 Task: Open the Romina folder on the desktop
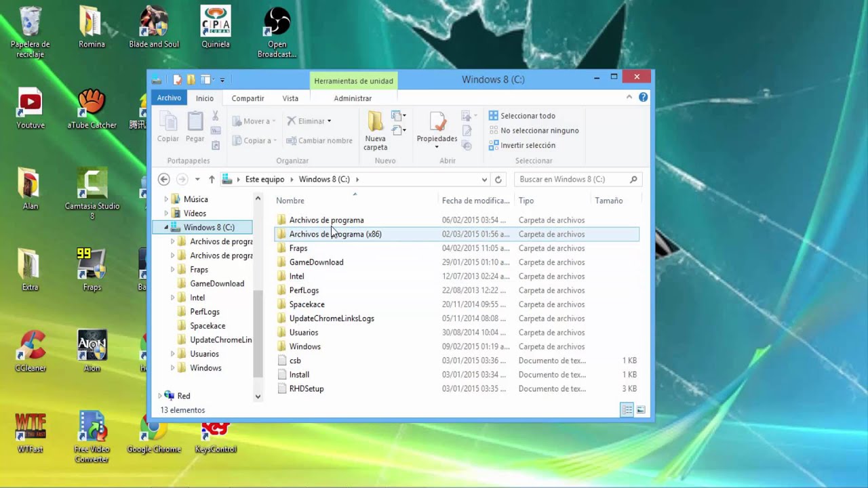click(x=92, y=27)
